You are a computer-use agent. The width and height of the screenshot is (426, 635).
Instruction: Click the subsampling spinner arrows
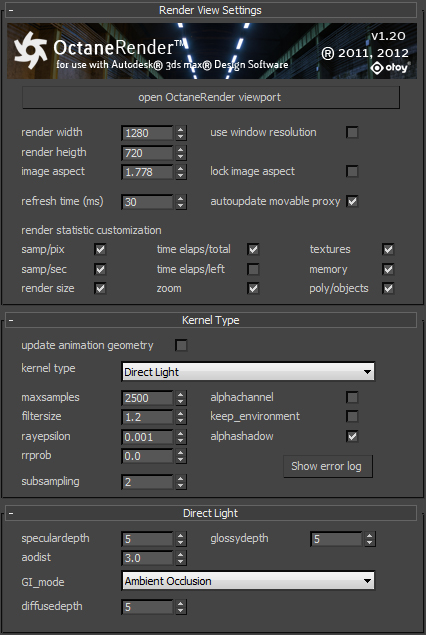(x=181, y=482)
